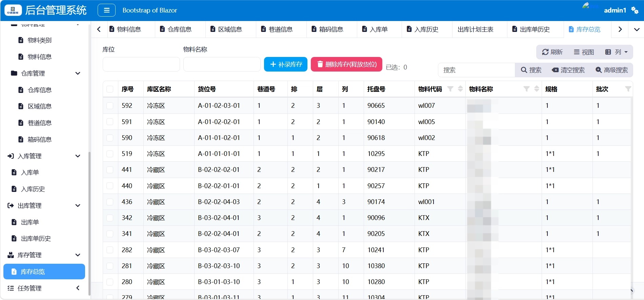644x300 pixels.
Task: Click the document icon of 箱码信息 in sidebar
Action: 21,139
